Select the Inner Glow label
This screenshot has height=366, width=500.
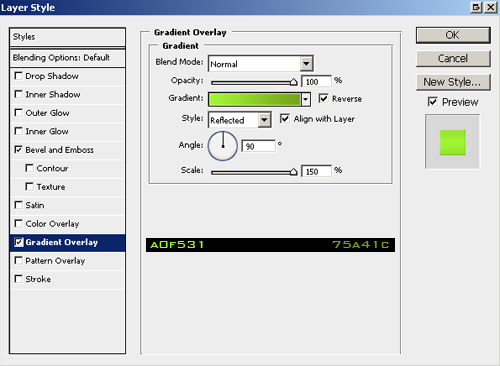coord(47,131)
